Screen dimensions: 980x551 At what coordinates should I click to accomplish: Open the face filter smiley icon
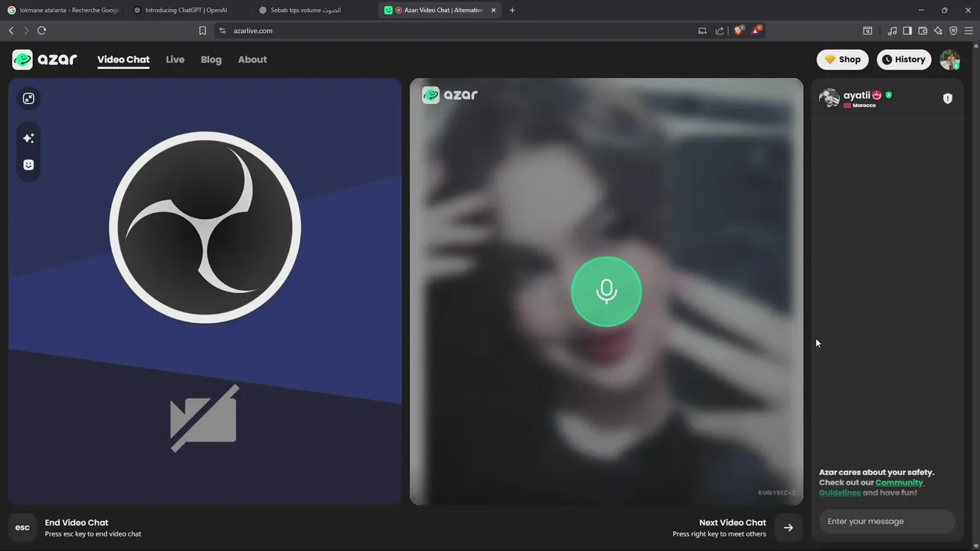click(28, 165)
